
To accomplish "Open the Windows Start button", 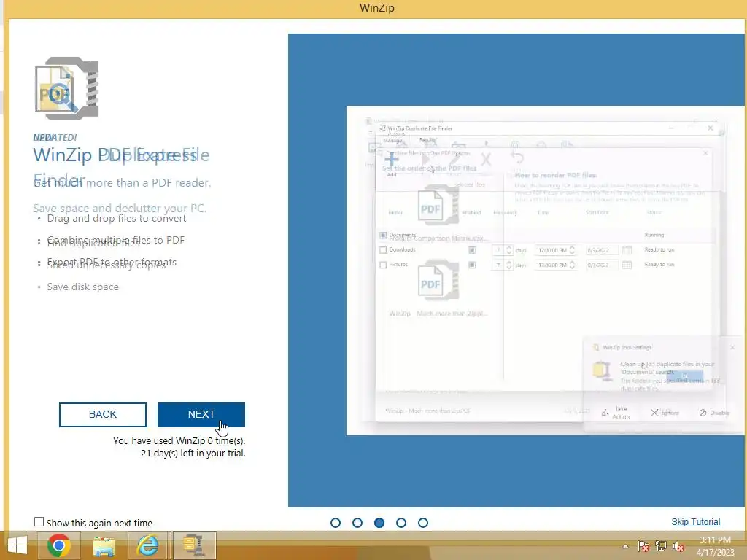I will tap(18, 545).
